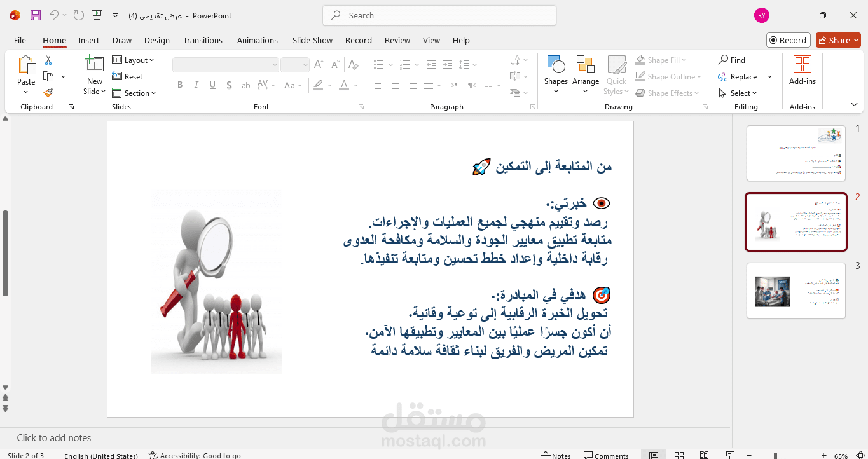
Task: Click the Underline icon
Action: pos(212,85)
